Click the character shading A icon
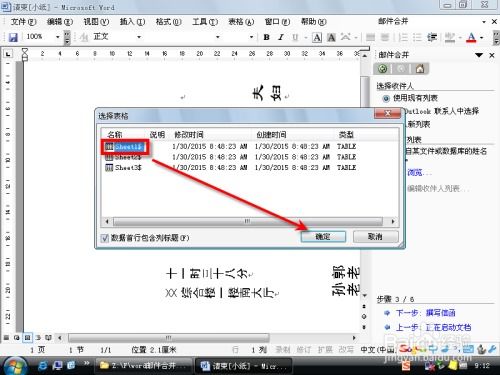 pyautogui.click(x=331, y=37)
